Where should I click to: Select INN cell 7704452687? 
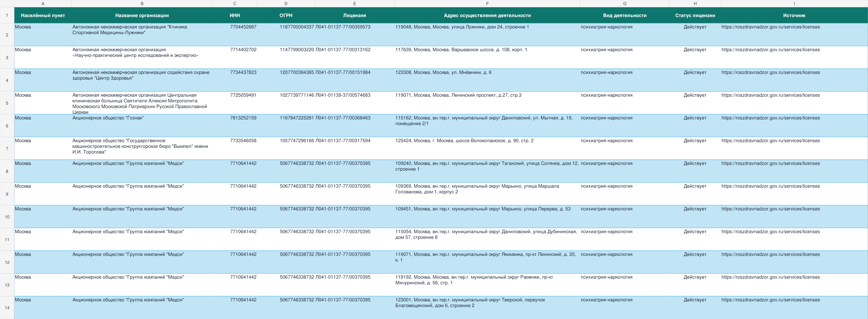tap(234, 35)
